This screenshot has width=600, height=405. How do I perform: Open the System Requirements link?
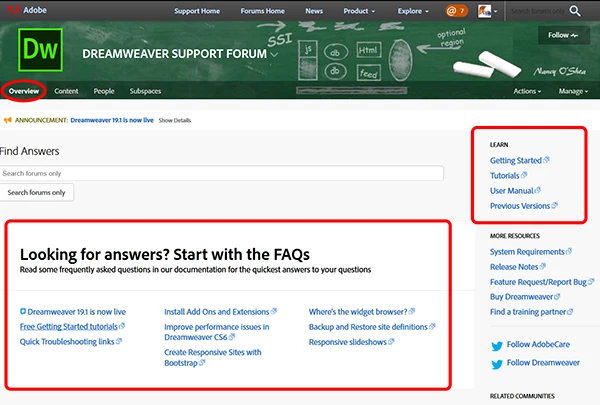tap(527, 251)
